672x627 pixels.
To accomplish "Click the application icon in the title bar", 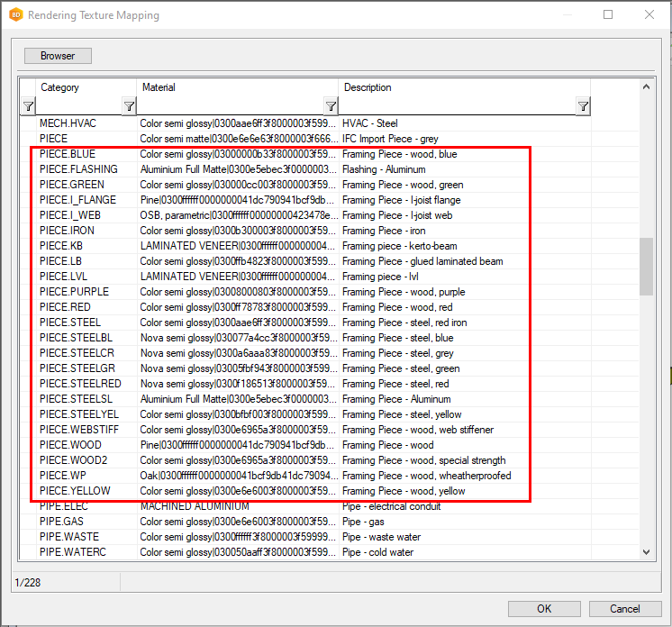I will pyautogui.click(x=15, y=15).
